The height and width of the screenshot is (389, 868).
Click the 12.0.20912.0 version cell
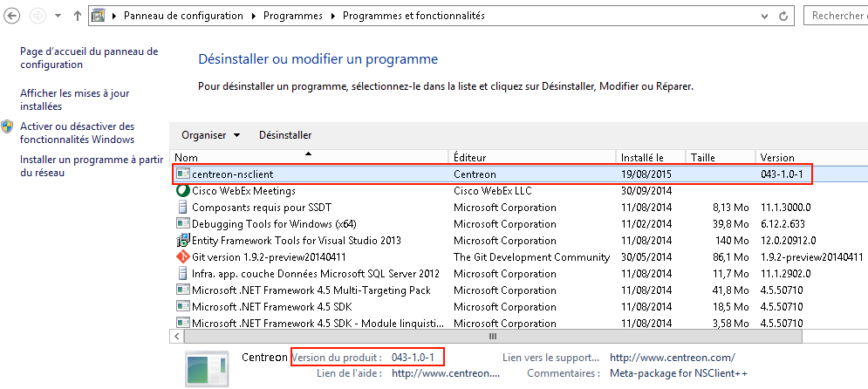click(789, 241)
